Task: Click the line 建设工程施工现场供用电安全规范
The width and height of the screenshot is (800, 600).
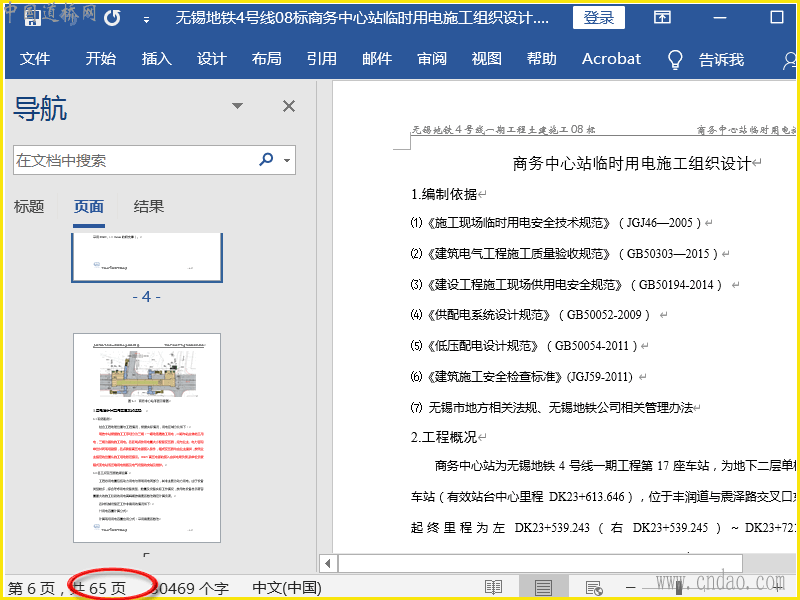Action: point(566,284)
